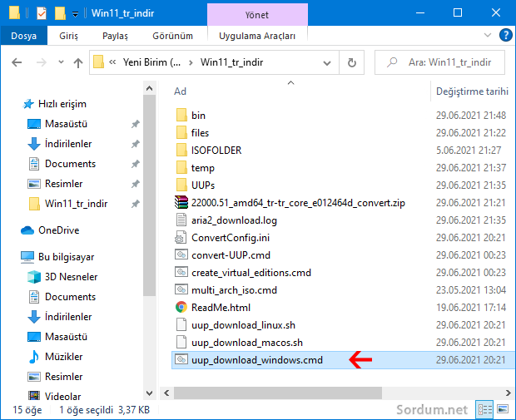The image size is (516, 420).
Task: Click the Properties quick access icon
Action: (x=42, y=13)
